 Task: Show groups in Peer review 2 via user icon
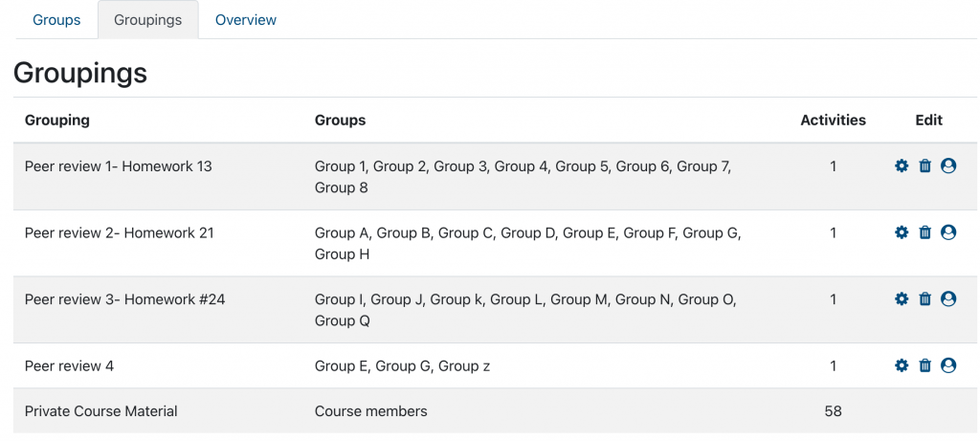948,232
